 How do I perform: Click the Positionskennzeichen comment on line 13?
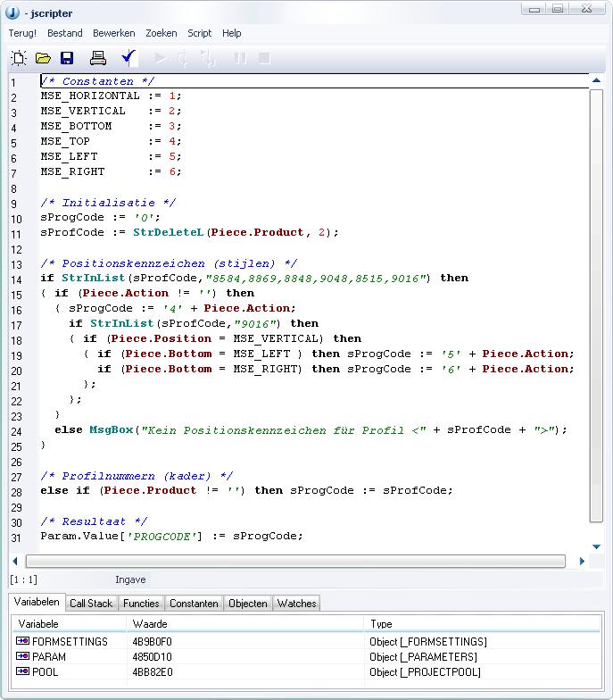click(169, 263)
